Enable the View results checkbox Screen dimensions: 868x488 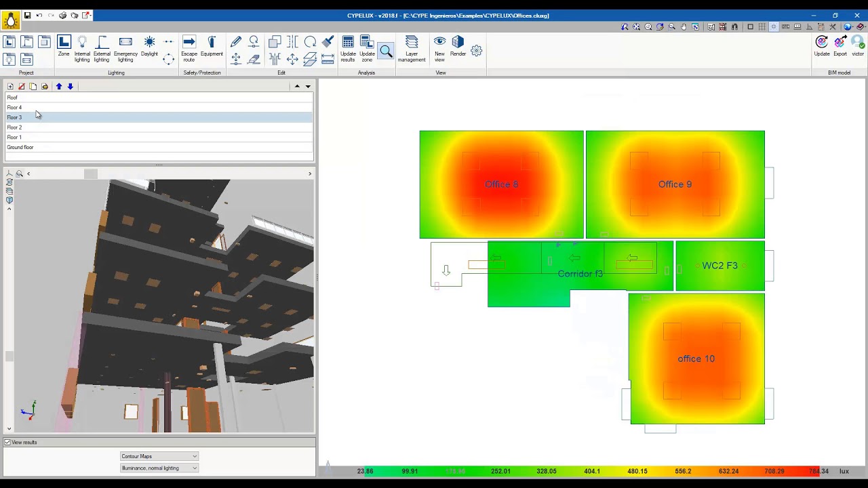pyautogui.click(x=6, y=442)
